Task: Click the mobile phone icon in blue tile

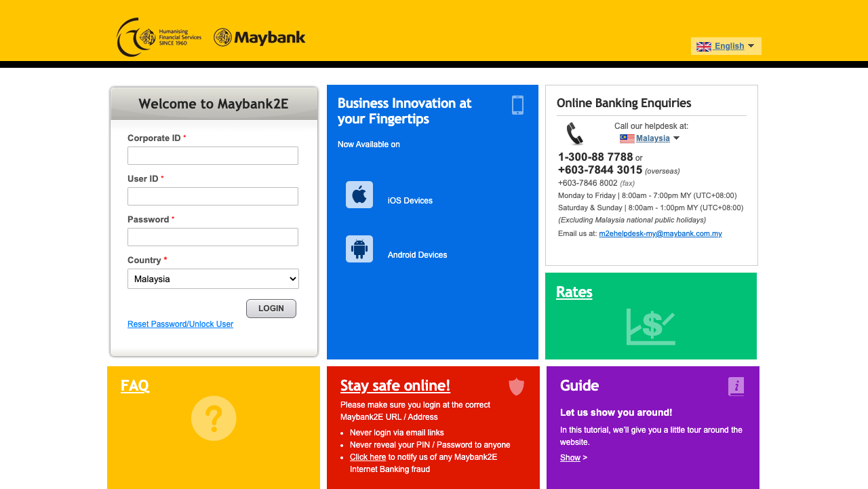Action: (518, 105)
